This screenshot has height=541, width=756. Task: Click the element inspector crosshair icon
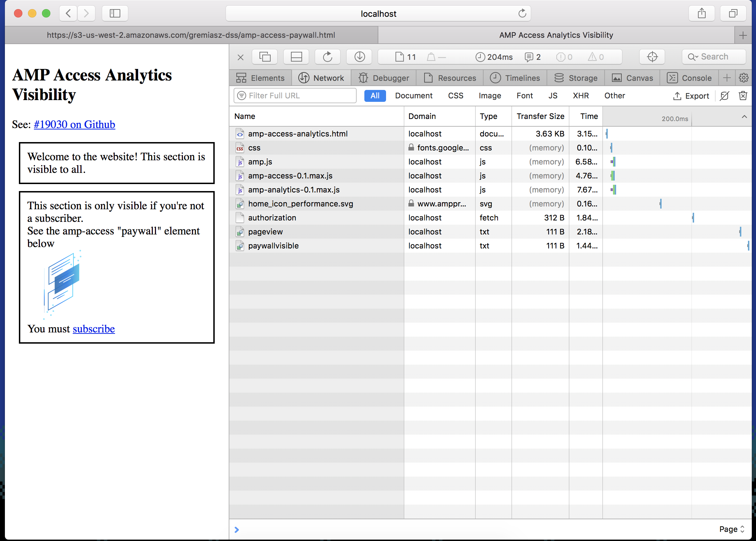point(652,57)
